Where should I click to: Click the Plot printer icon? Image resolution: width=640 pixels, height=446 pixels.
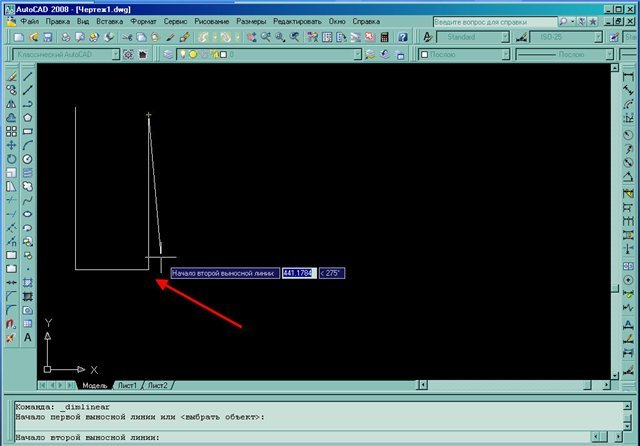[65, 38]
